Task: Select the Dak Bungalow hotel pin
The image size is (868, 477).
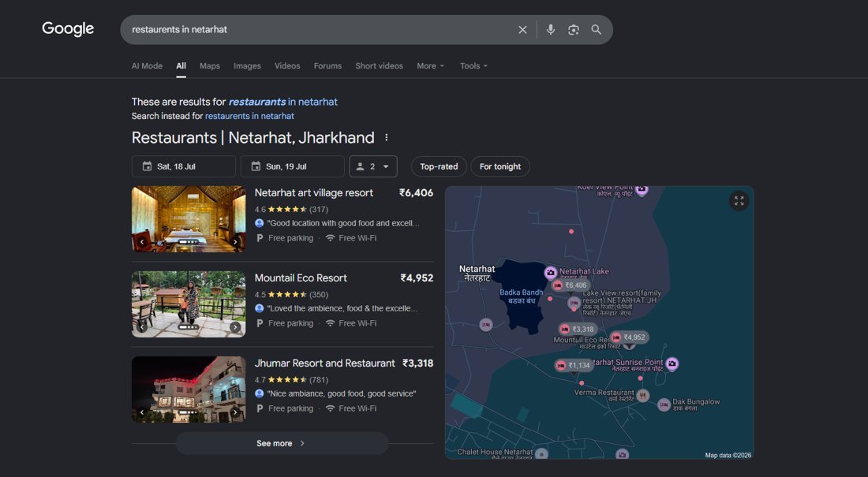Action: click(x=664, y=405)
